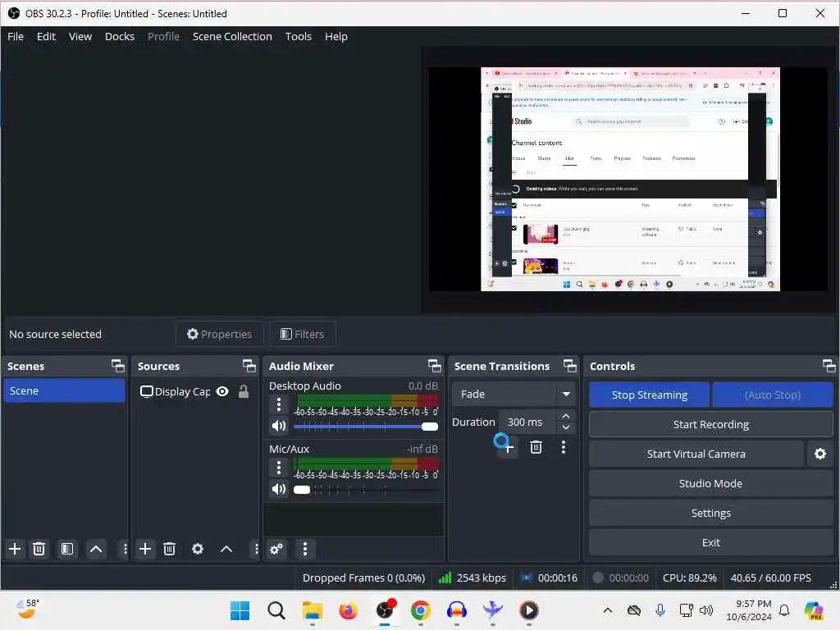The image size is (840, 630).
Task: Open advanced audio properties gears icon
Action: (x=276, y=549)
